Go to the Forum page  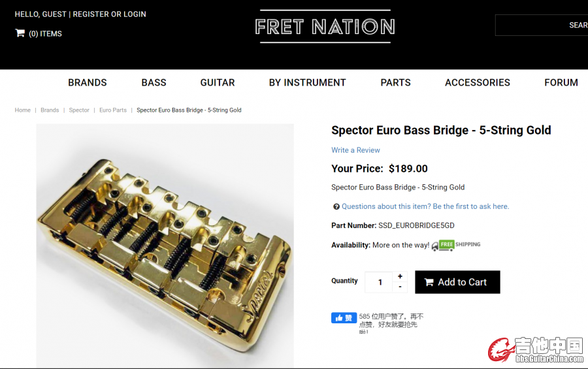click(561, 82)
